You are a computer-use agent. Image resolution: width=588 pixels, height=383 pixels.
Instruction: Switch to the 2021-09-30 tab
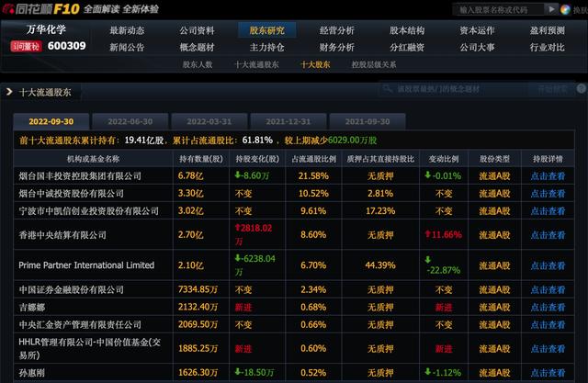pyautogui.click(x=367, y=121)
